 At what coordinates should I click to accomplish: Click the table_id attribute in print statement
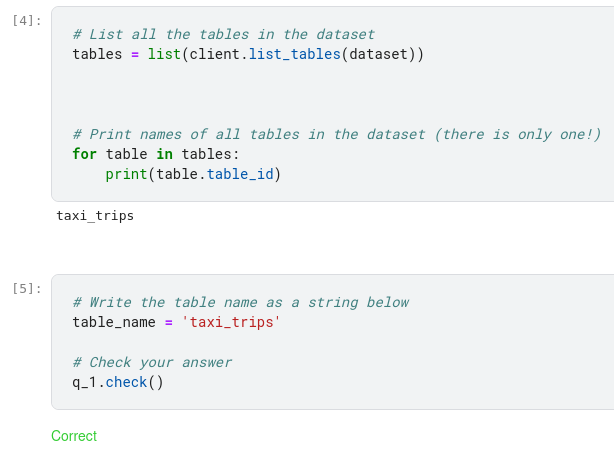point(240,174)
